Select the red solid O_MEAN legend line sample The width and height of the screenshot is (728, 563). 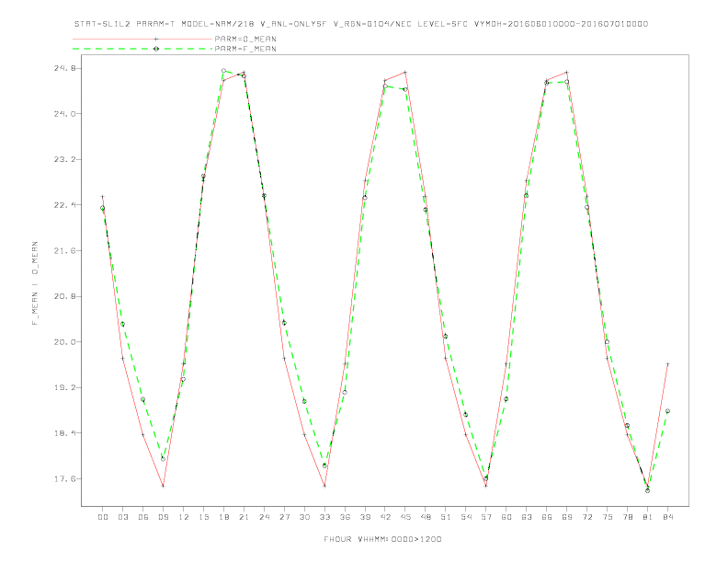[142, 39]
